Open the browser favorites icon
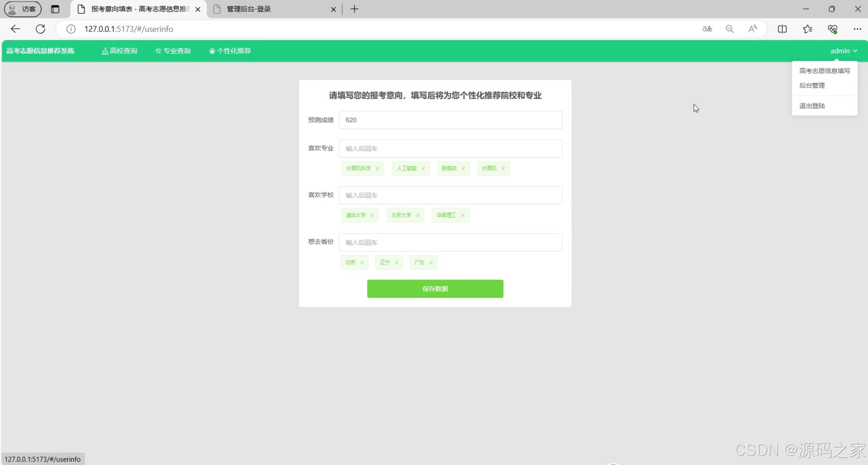868x465 pixels. point(807,29)
